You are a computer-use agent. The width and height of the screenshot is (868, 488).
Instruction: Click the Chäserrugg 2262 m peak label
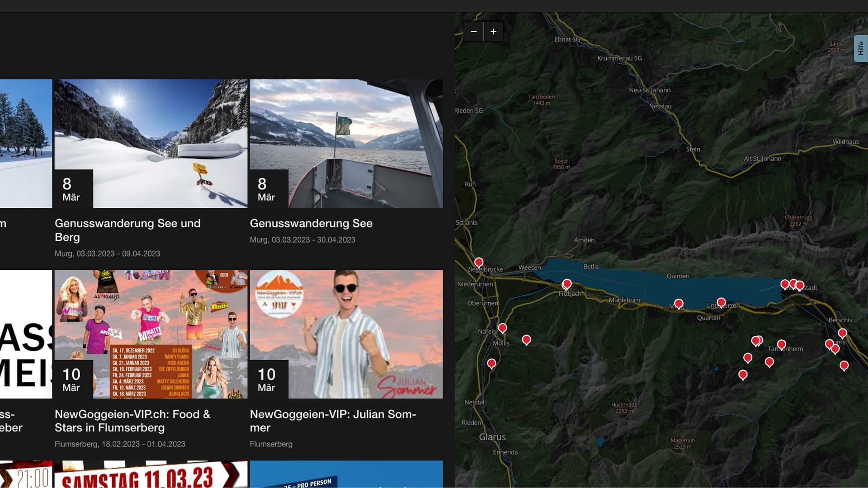click(798, 221)
